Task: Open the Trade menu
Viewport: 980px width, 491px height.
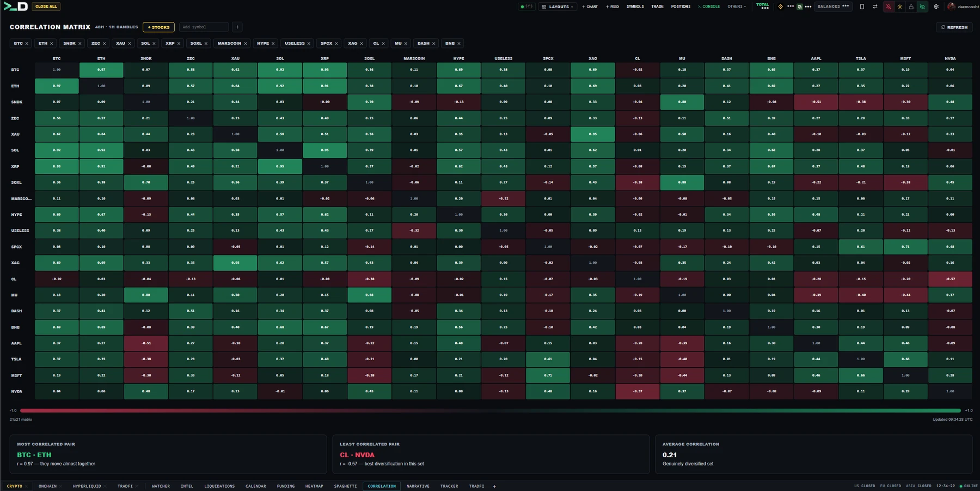Action: 657,7
